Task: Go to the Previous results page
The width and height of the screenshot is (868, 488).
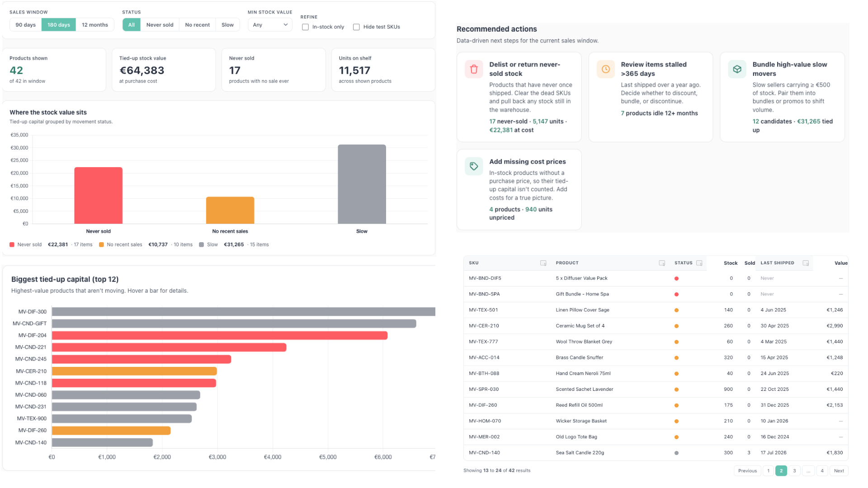Action: click(747, 471)
